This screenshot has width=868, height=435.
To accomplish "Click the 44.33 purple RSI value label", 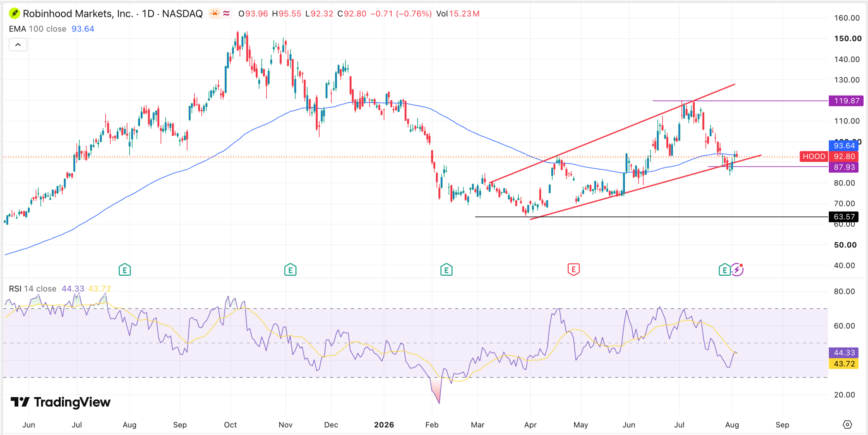I will (x=844, y=353).
